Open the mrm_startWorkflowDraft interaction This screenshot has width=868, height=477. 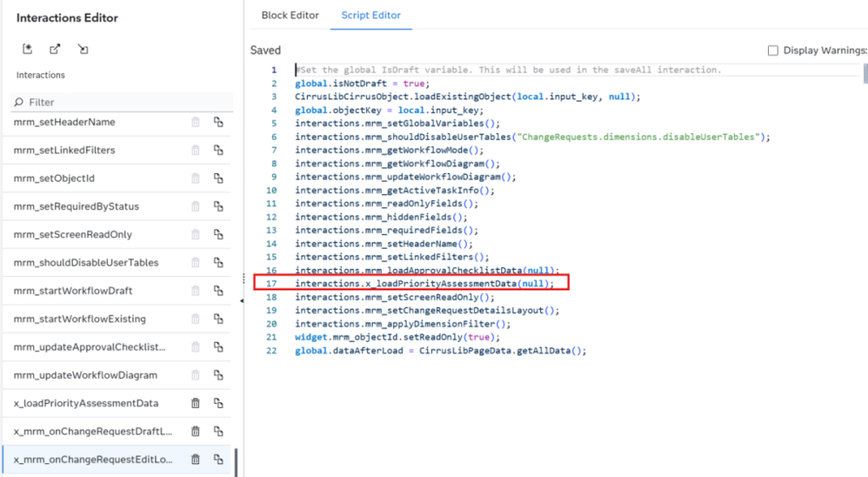[x=73, y=291]
